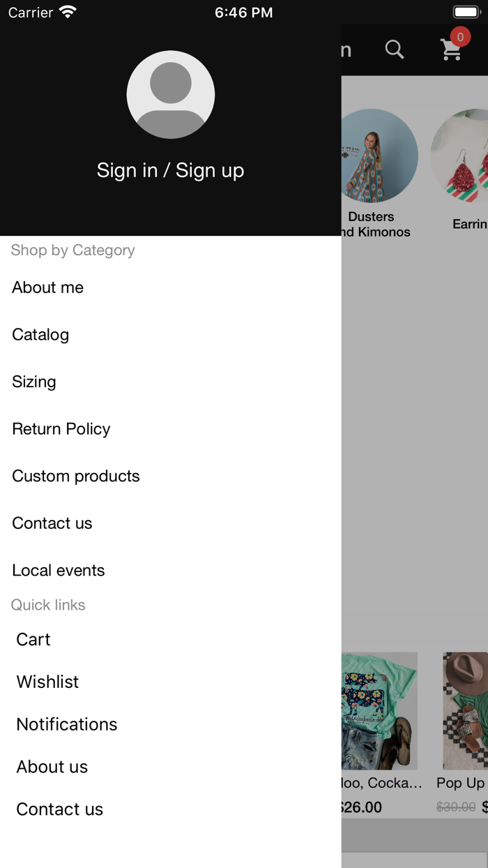Go to Custom products
The height and width of the screenshot is (868, 488).
click(76, 476)
